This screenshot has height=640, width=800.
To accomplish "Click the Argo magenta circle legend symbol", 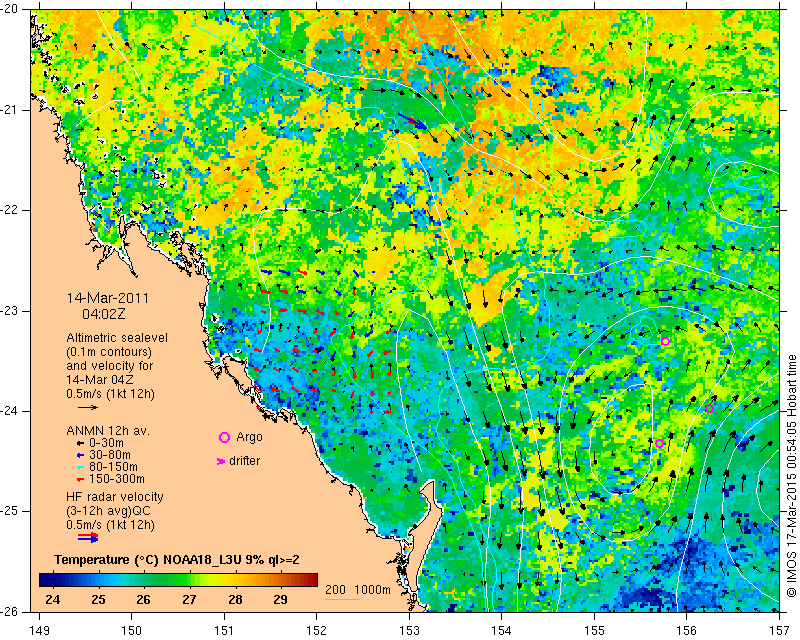I will [x=224, y=437].
